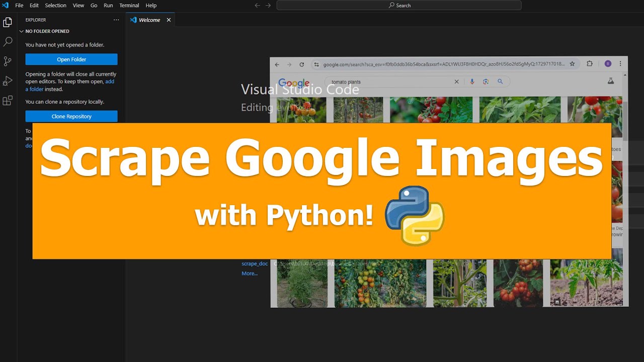This screenshot has height=362, width=644.
Task: Search by image with Google Lens icon
Action: click(x=486, y=81)
